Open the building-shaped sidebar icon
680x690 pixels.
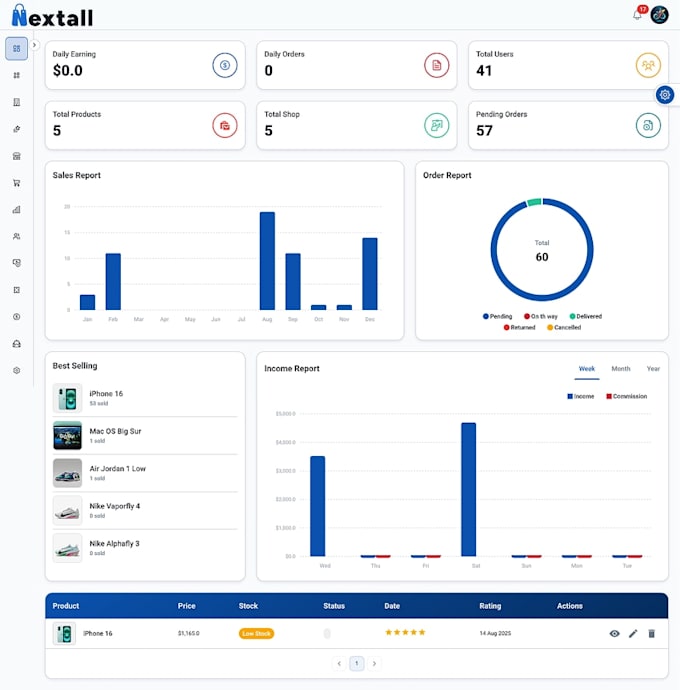tap(16, 102)
